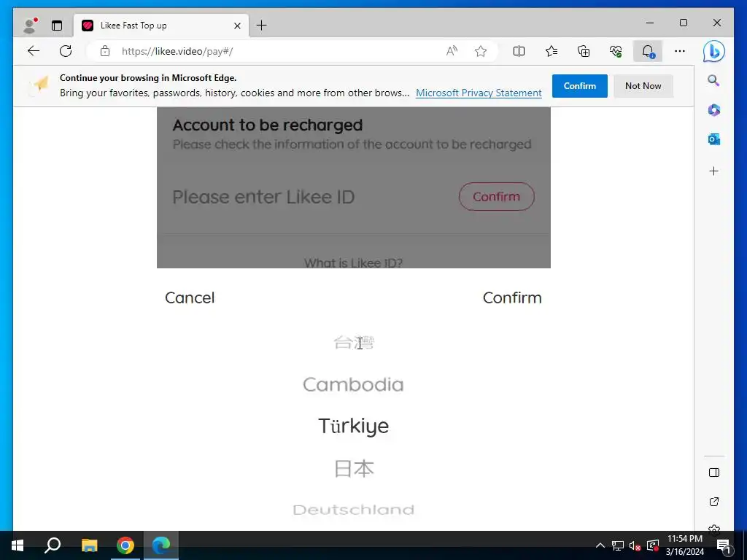
Task: Open the taskbar clock and date
Action: point(684,545)
